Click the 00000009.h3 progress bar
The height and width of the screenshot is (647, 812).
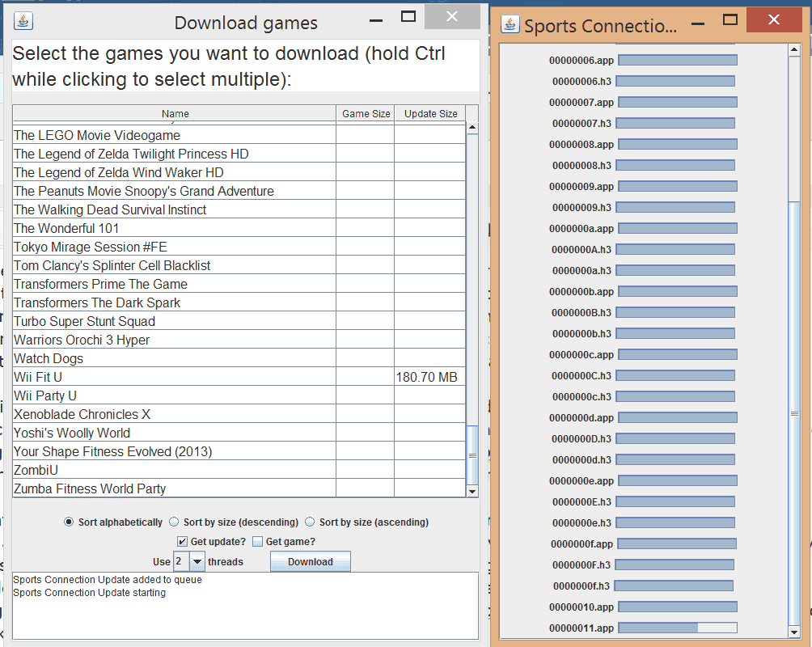point(675,207)
